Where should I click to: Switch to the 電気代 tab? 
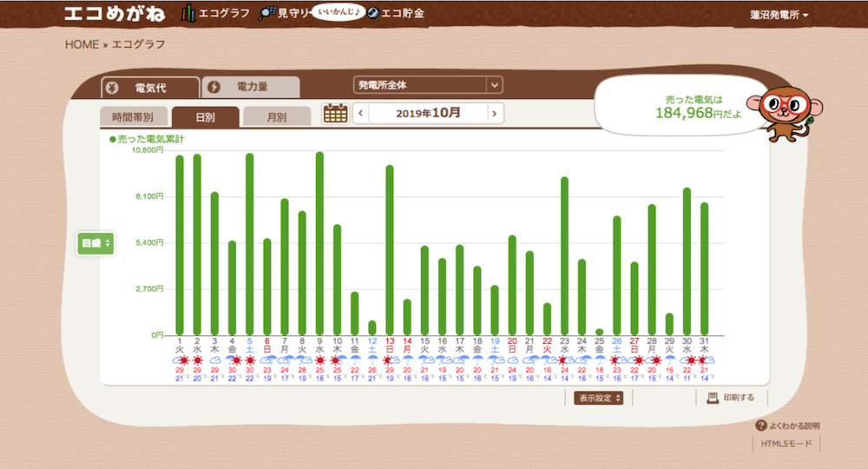click(x=150, y=88)
